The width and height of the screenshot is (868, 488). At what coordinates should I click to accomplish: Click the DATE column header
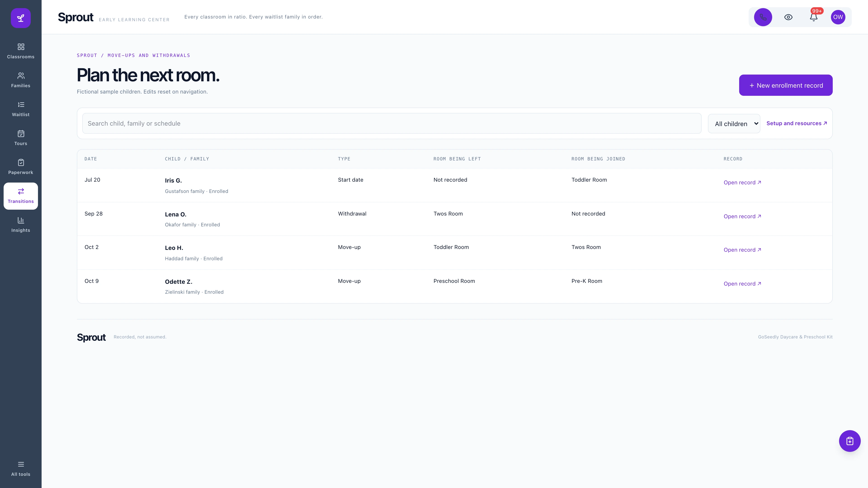click(x=91, y=159)
